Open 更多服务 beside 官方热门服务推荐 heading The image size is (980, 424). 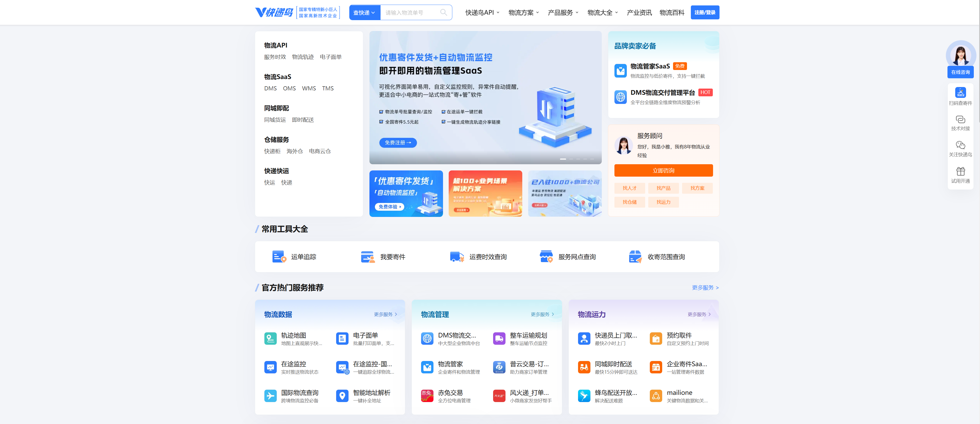(x=705, y=288)
